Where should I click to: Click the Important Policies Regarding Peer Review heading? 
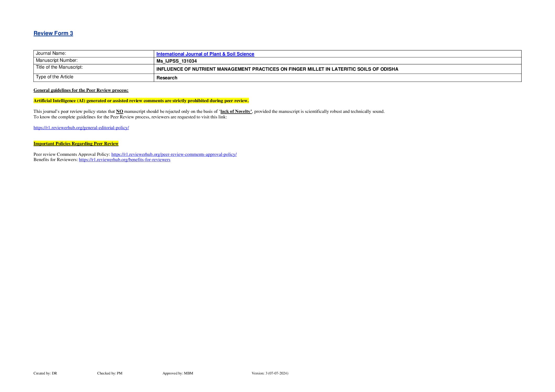click(76, 144)
